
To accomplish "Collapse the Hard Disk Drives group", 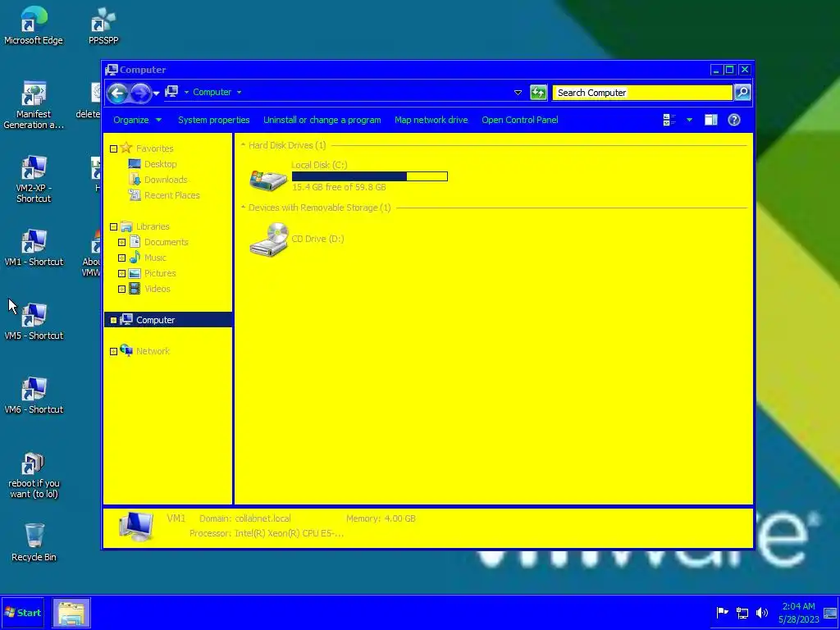I will [x=243, y=145].
